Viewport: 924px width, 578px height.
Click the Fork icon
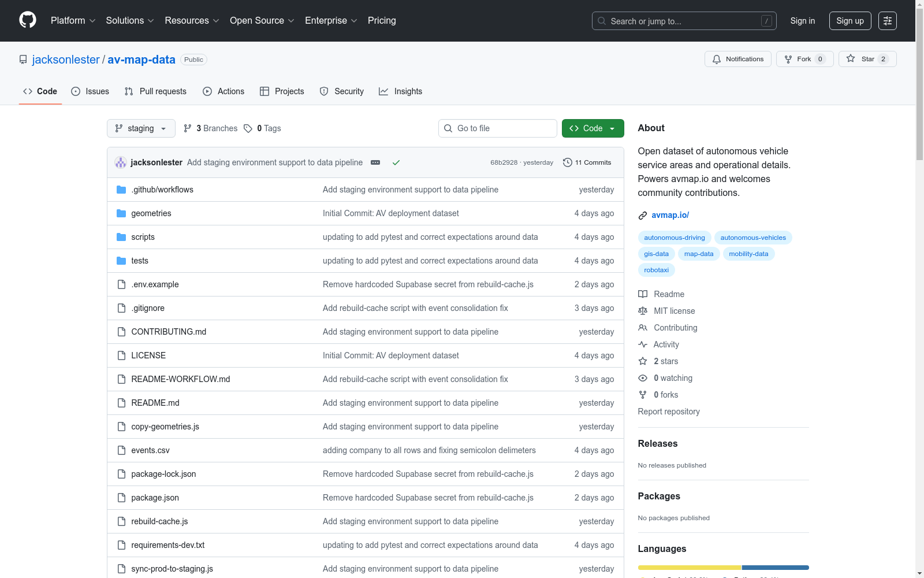(x=788, y=59)
